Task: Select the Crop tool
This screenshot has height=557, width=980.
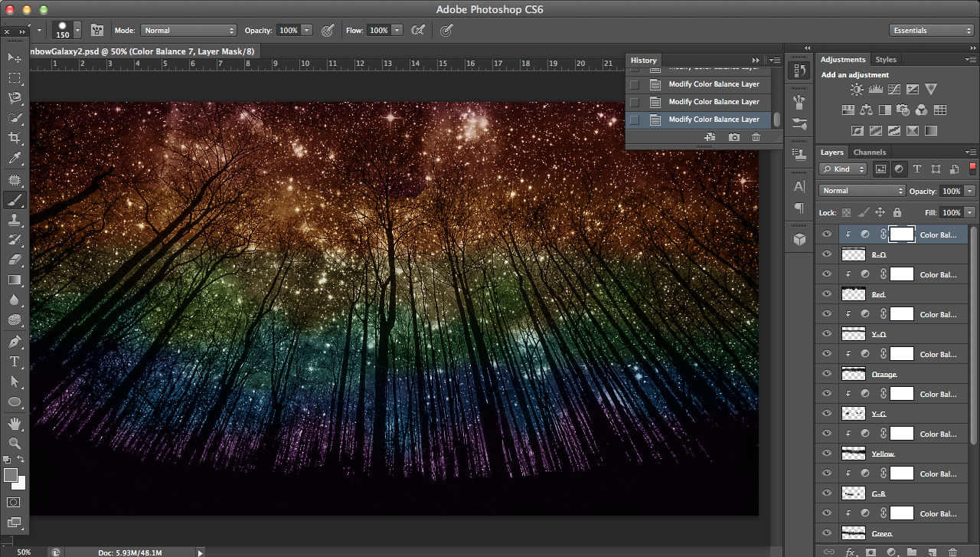Action: 15,138
